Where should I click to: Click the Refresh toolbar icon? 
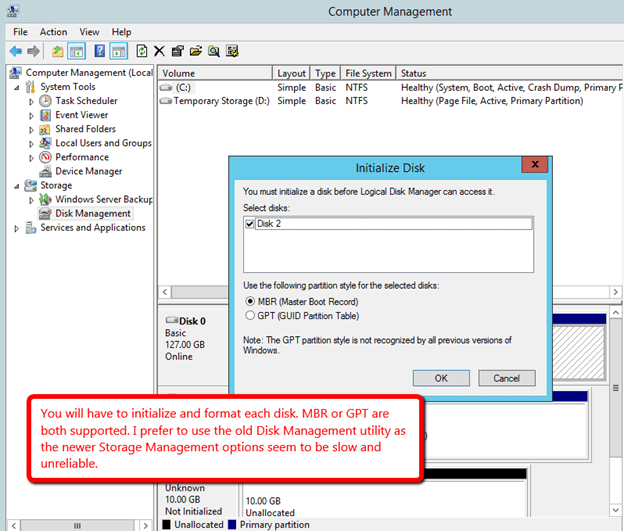click(x=142, y=51)
